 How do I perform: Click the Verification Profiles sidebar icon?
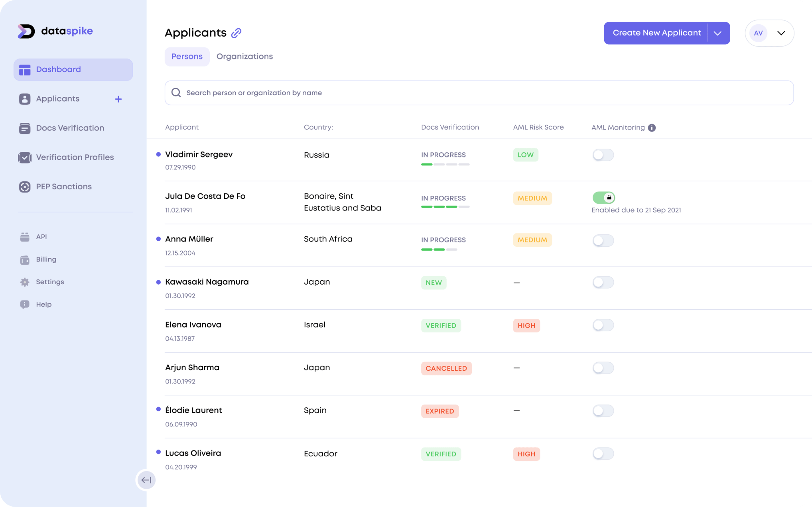[24, 157]
